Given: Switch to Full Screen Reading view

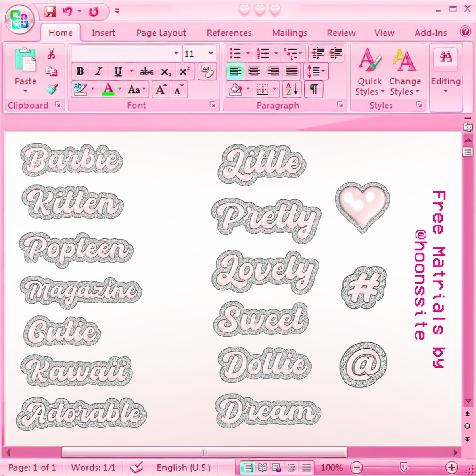Looking at the screenshot, I should tap(262, 468).
